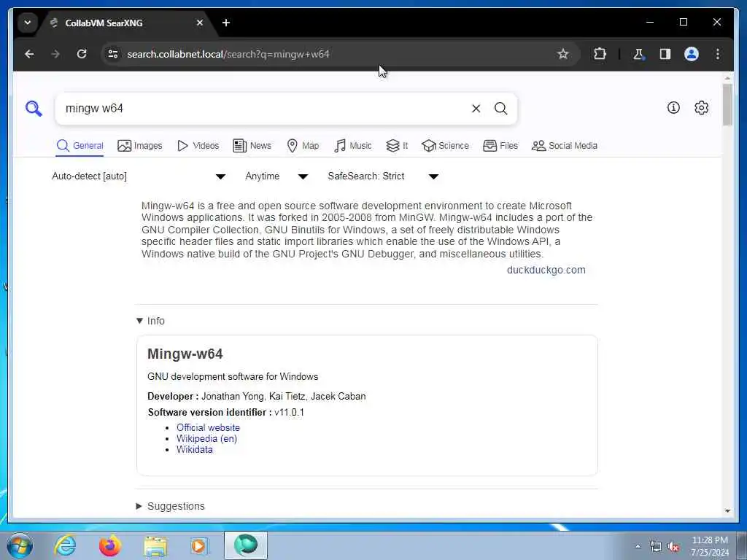The height and width of the screenshot is (560, 747).
Task: Open the About info icon
Action: 673,108
